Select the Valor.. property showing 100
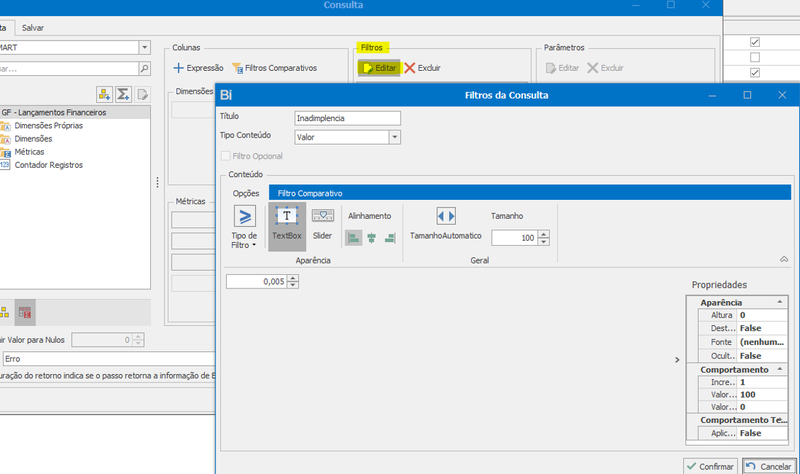The width and height of the screenshot is (800, 474). pyautogui.click(x=762, y=394)
